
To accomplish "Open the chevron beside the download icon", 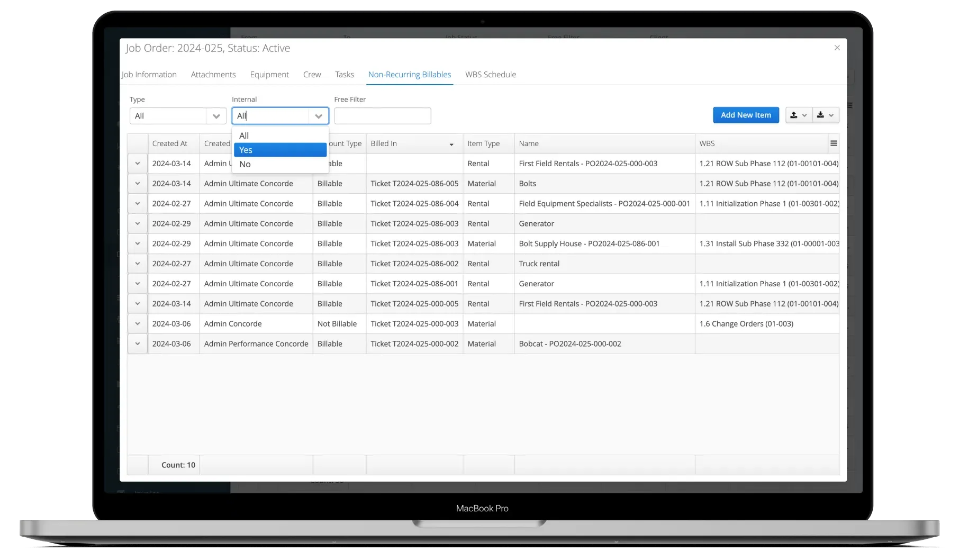I will [831, 115].
